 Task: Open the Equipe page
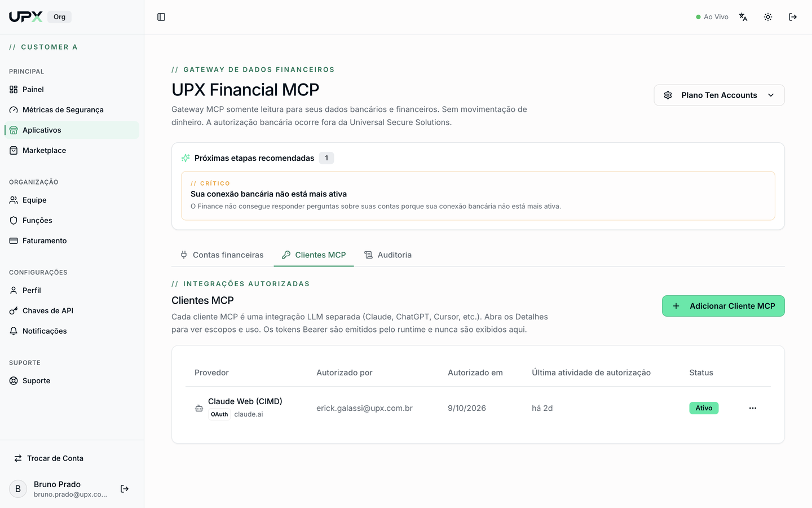point(72,200)
